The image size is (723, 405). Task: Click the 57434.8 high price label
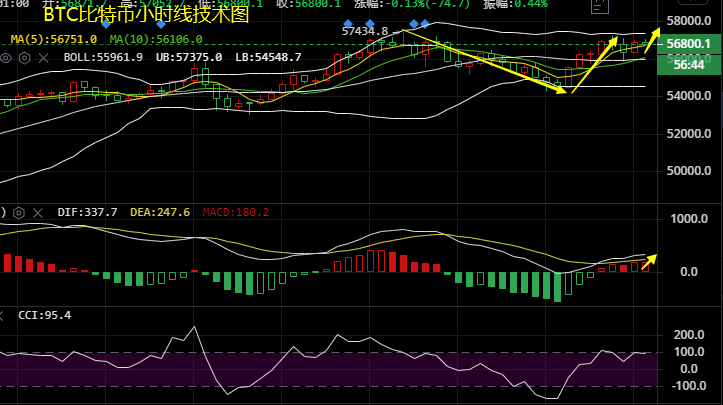[364, 31]
